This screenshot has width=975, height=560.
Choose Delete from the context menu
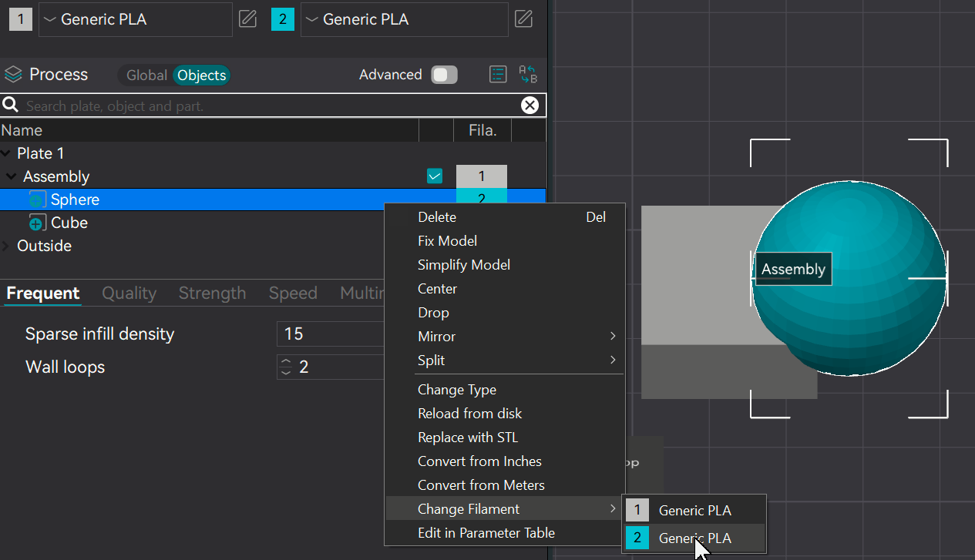[505, 217]
